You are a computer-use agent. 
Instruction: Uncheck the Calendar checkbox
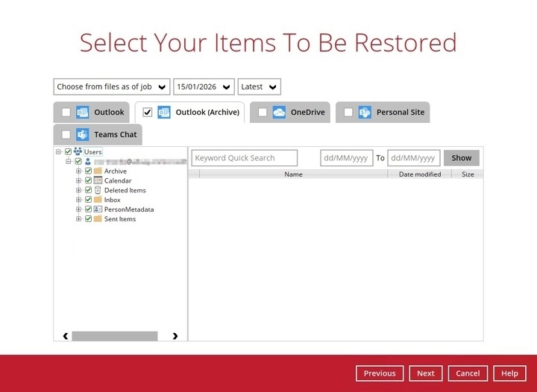(88, 180)
